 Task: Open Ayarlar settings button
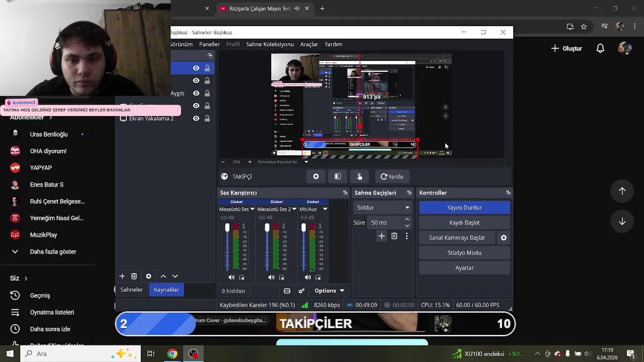pyautogui.click(x=464, y=268)
